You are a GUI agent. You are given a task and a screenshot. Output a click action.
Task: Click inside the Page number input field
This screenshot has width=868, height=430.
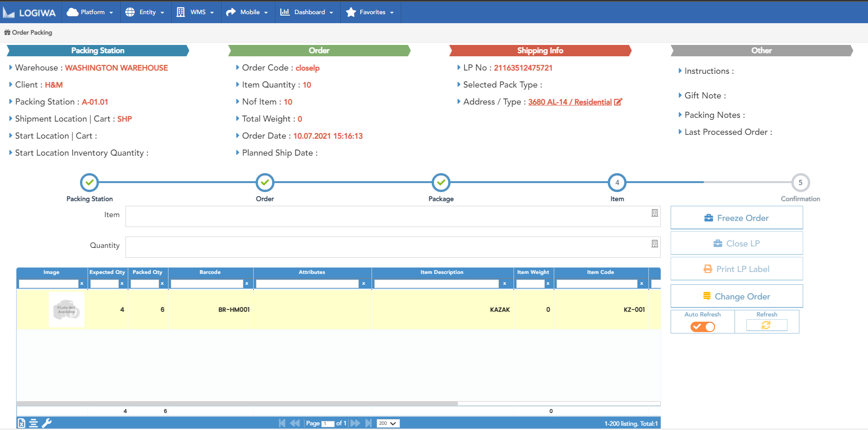tap(328, 423)
